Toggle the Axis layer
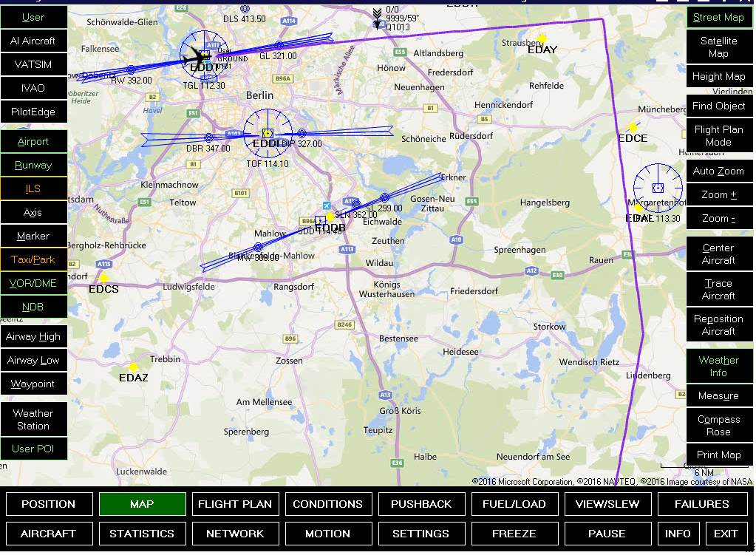This screenshot has width=756, height=558. [x=33, y=213]
